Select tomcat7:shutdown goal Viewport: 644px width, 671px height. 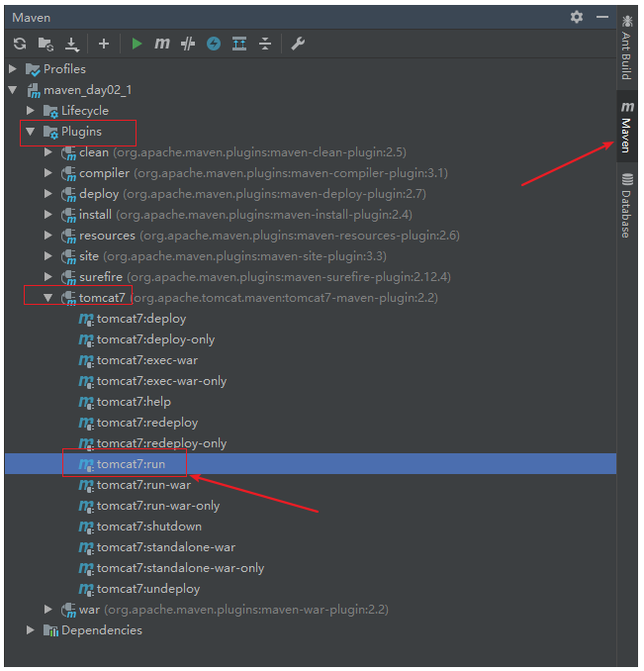click(x=149, y=526)
